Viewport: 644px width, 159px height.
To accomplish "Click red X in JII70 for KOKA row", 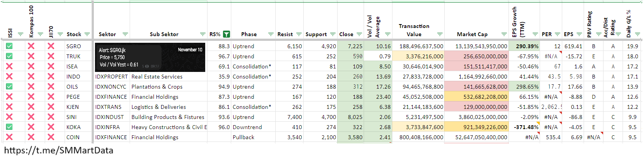I will (x=51, y=127).
